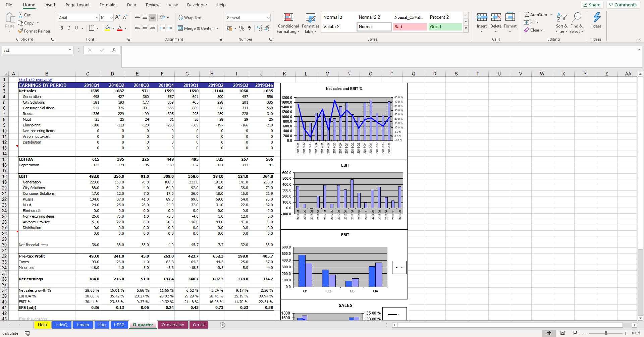This screenshot has width=644, height=337.
Task: Click the Paste clipboard icon
Action: point(10,17)
